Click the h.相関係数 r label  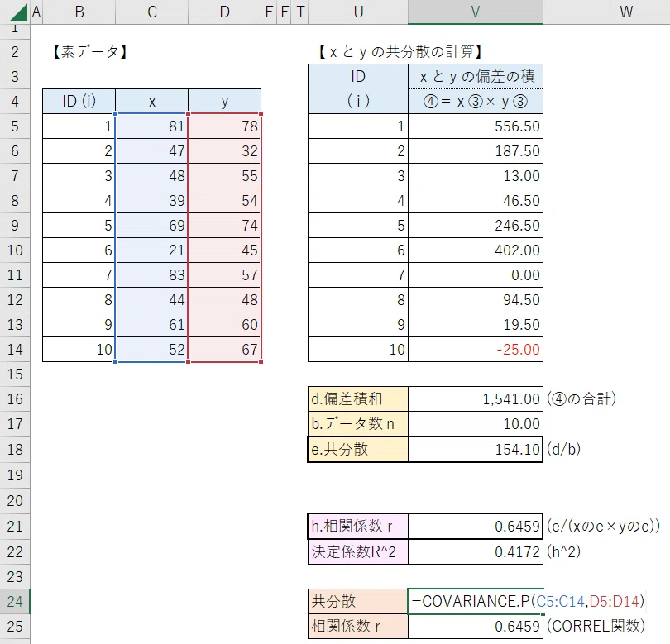pos(358,526)
